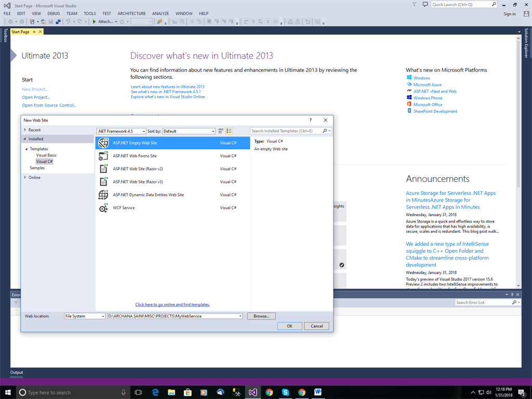Click the help question mark in dialog
Screen dimensions: 532x399
pos(310,120)
